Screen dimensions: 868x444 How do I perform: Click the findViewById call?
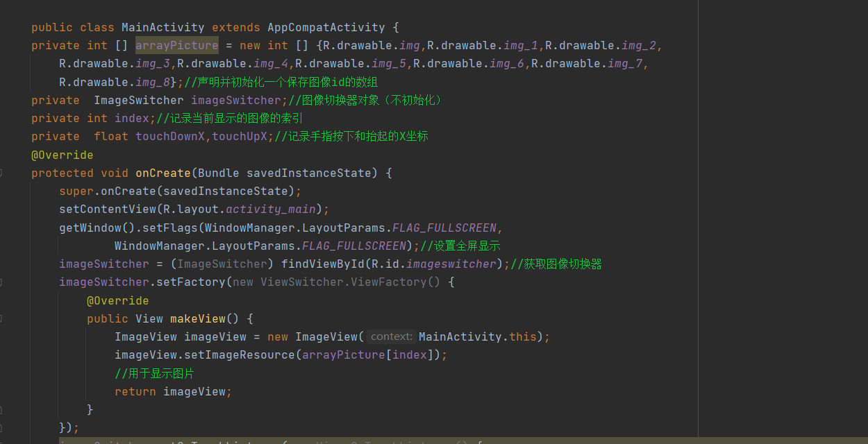(323, 264)
